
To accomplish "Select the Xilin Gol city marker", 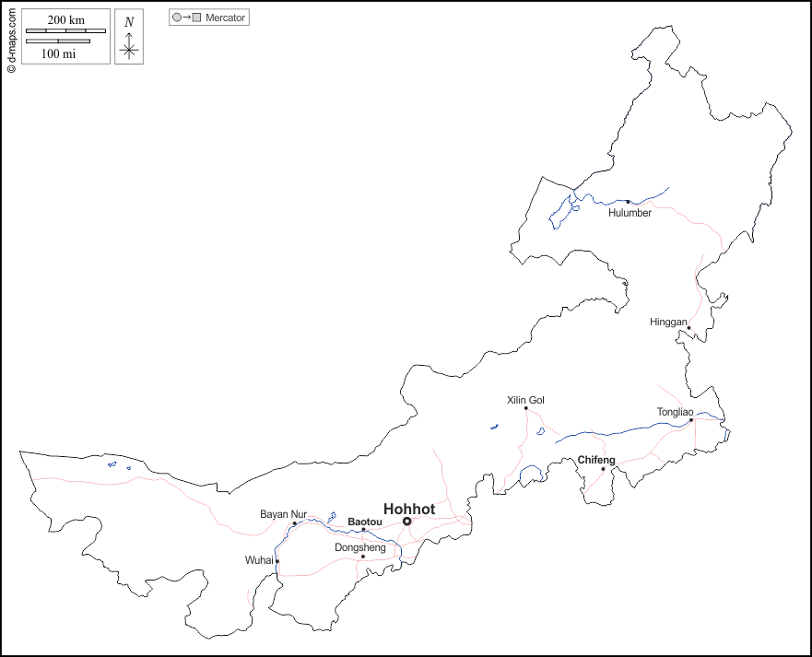I will 526,408.
